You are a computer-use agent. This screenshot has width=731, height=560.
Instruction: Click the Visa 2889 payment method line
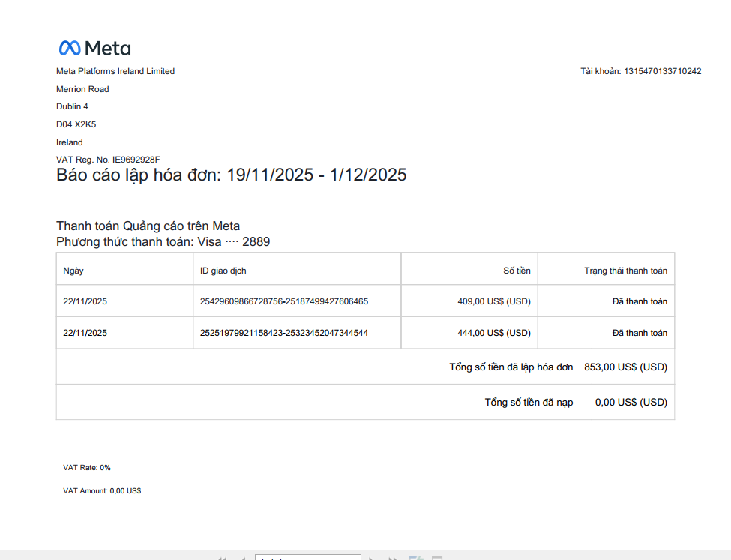[163, 242]
